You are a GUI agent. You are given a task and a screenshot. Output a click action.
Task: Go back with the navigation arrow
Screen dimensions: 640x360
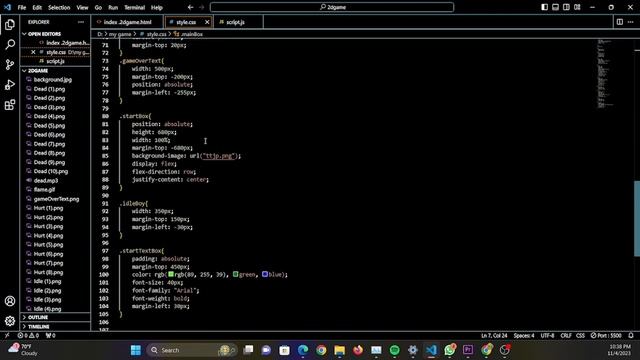(x=191, y=7)
